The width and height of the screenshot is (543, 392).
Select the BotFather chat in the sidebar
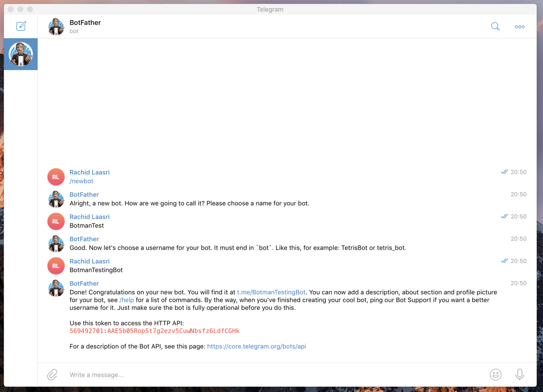[21, 54]
